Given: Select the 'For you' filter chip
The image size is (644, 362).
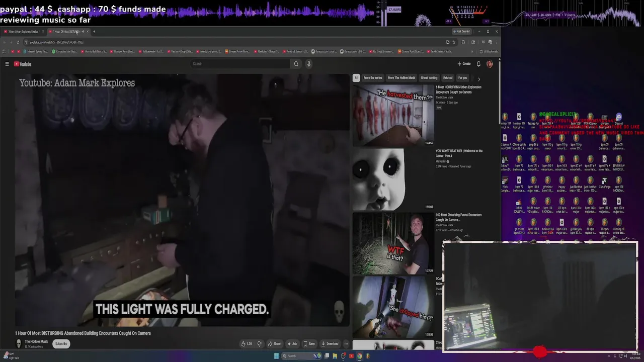Looking at the screenshot, I should (x=462, y=78).
